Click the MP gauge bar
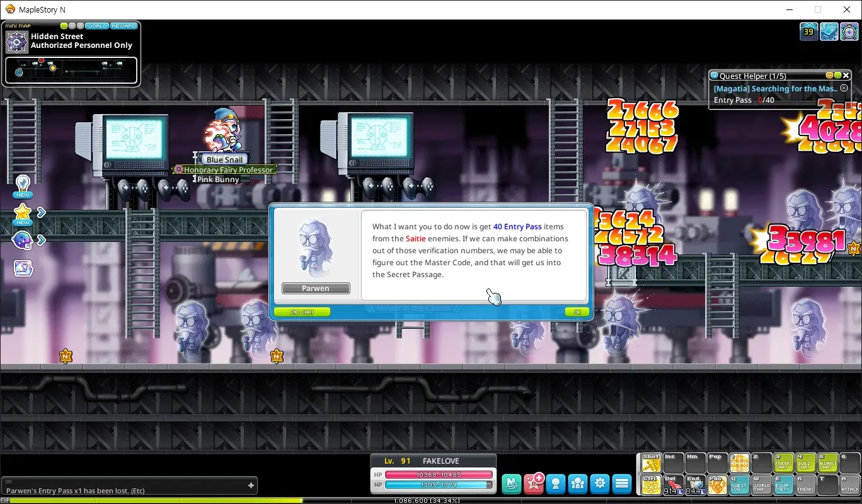Viewport: 862px width, 504px height. [x=439, y=484]
